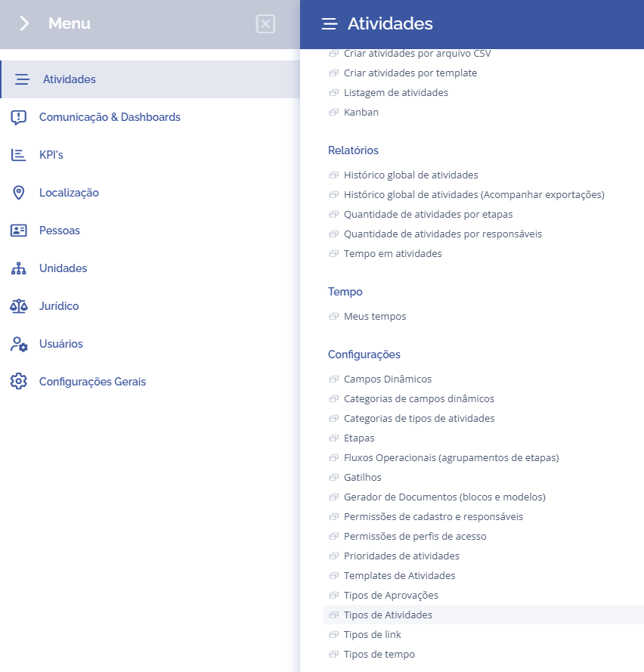Open the Kanban link
644x672 pixels.
361,112
